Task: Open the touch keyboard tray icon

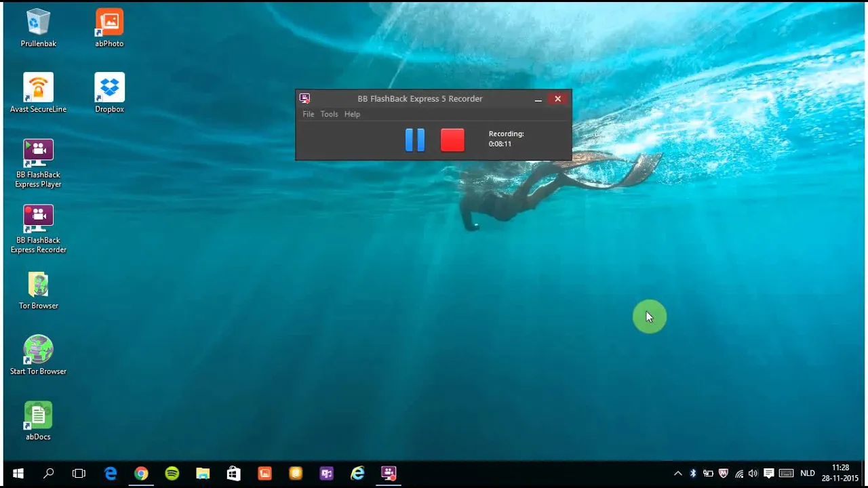Action: coord(786,474)
